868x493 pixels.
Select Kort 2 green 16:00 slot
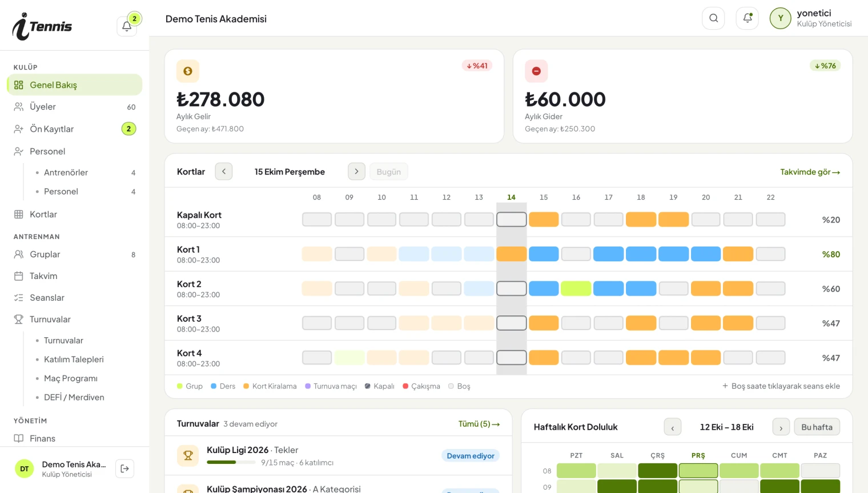coord(576,289)
